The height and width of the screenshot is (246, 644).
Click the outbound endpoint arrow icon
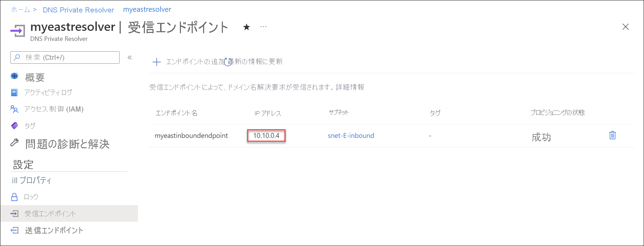[x=14, y=230]
